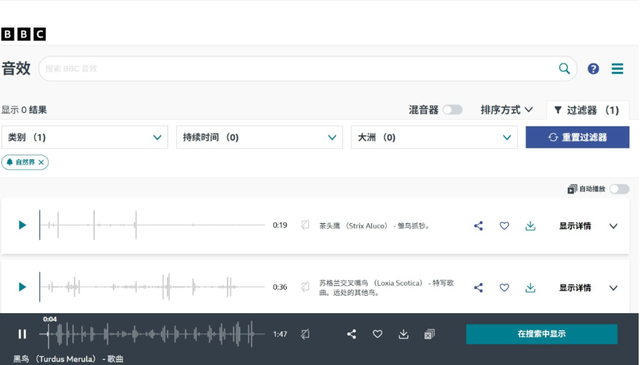640x365 pixels.
Task: Click the 0:19 duration label
Action: point(280,225)
